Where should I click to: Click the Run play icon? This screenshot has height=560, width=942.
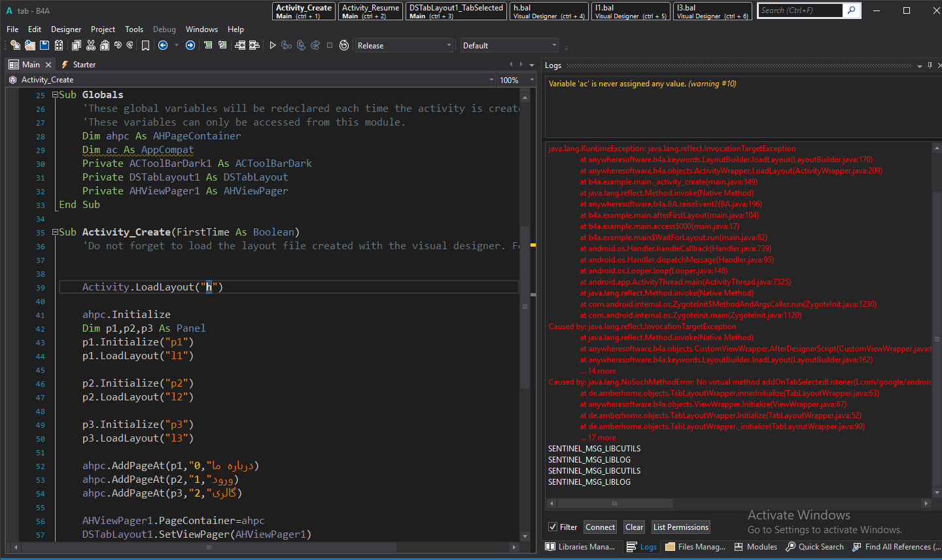coord(273,45)
